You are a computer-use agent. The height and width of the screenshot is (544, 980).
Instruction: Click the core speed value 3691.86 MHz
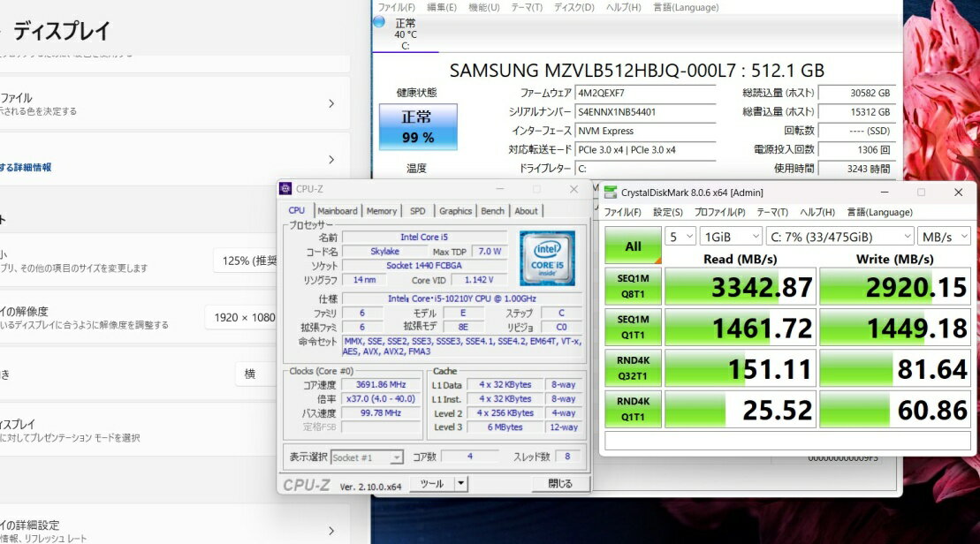tap(381, 385)
